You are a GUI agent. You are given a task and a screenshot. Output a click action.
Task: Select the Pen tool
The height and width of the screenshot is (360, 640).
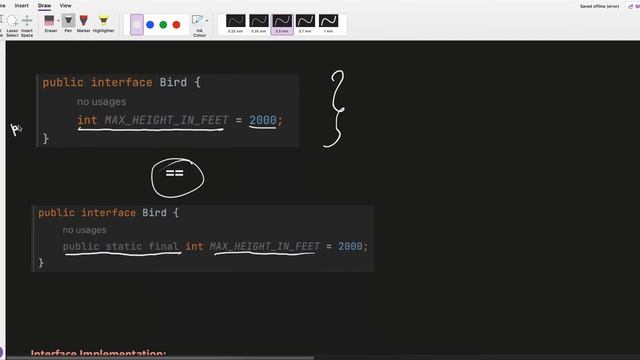click(x=68, y=24)
